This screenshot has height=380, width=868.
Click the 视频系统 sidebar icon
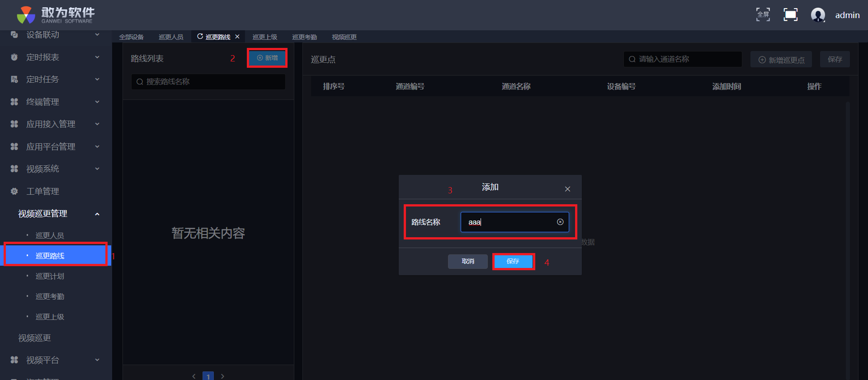coord(14,169)
